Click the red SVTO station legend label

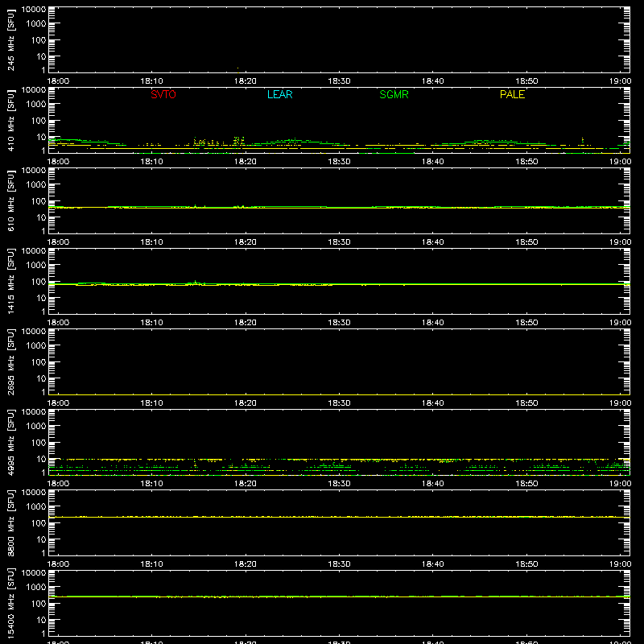click(163, 94)
